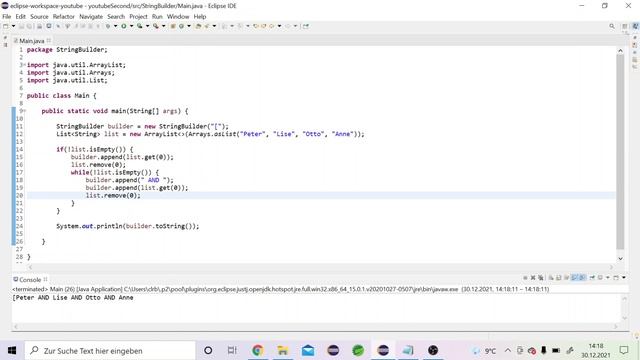Open the Open Console dropdown arrow
This screenshot has width=640, height=360.
(x=624, y=278)
